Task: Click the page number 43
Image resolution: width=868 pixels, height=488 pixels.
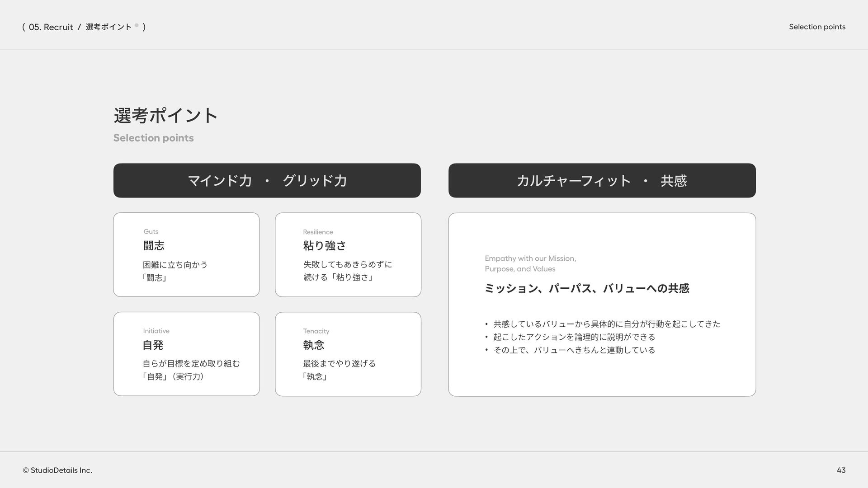Action: point(841,470)
